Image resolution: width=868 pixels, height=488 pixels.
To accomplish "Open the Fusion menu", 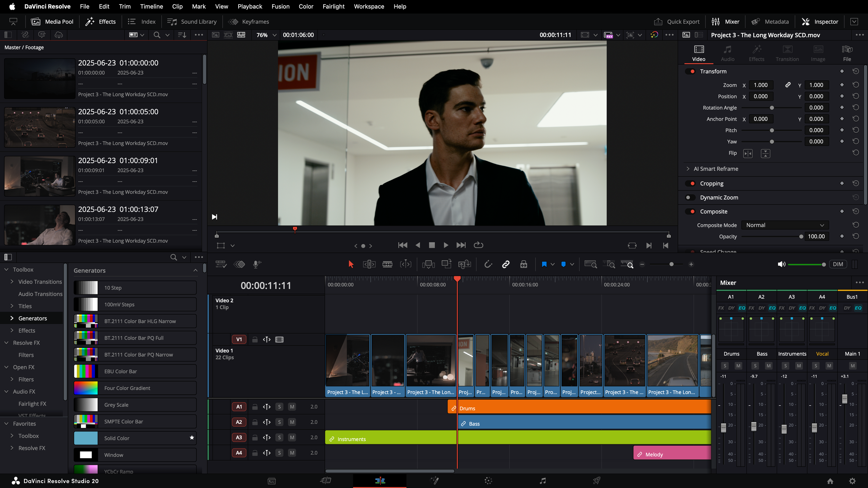I will coord(280,6).
